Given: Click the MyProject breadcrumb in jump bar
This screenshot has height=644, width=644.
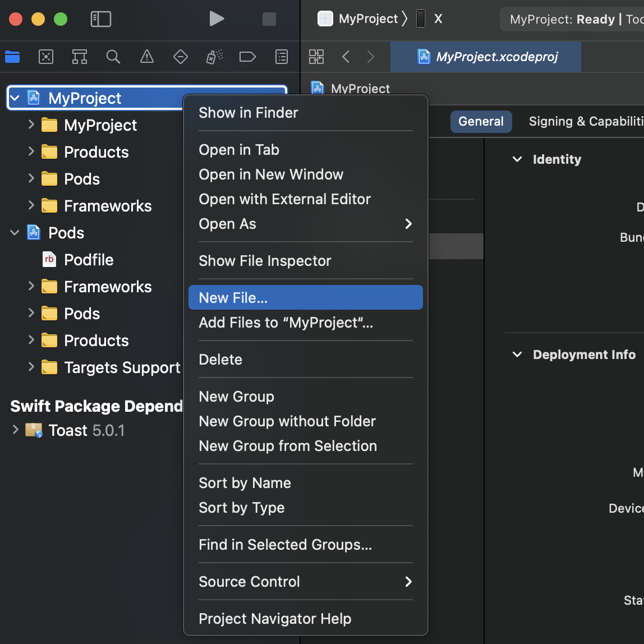Looking at the screenshot, I should (x=351, y=88).
